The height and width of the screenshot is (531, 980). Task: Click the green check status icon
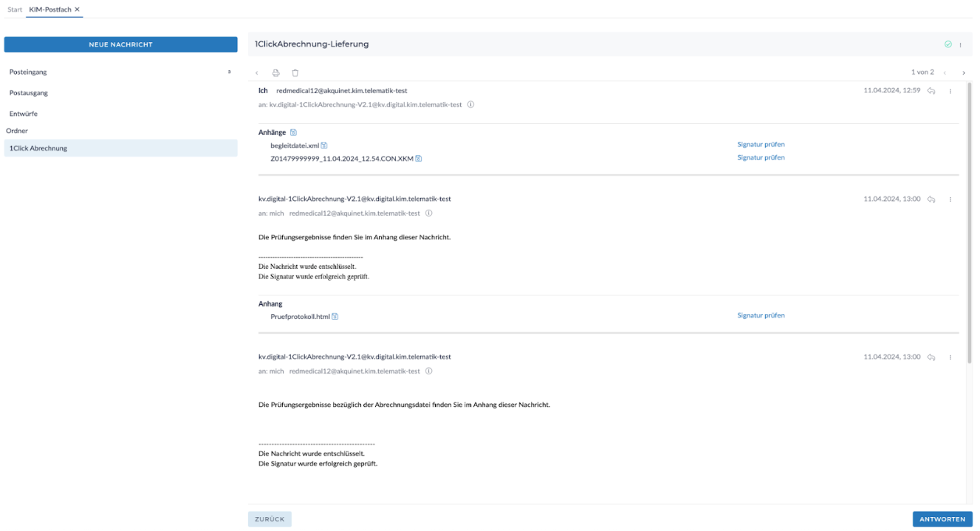point(948,44)
